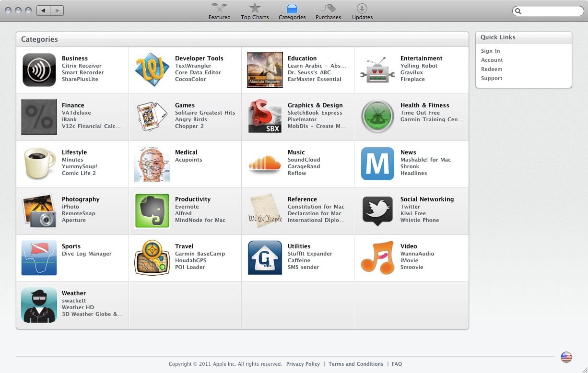Go forward with the right arrow button
The height and width of the screenshot is (373, 588).
(x=57, y=10)
